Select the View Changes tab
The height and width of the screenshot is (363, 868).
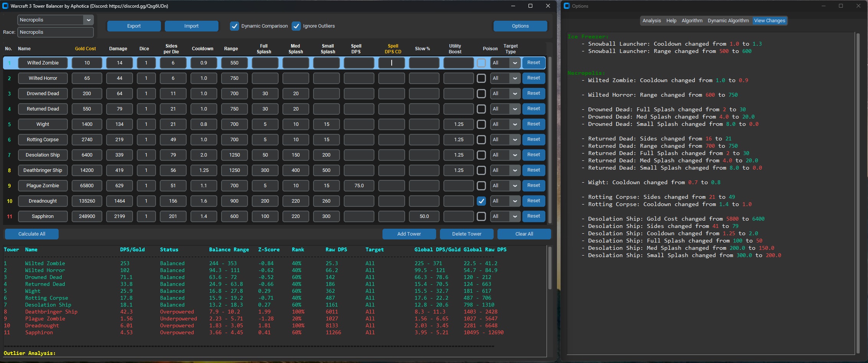(770, 21)
